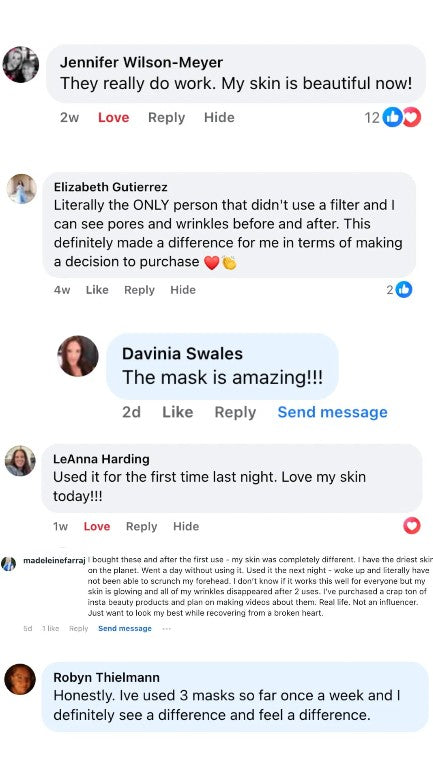The height and width of the screenshot is (773, 433).
Task: Reply to Jennifer Wilson-Meyer's comment
Action: coord(167,118)
